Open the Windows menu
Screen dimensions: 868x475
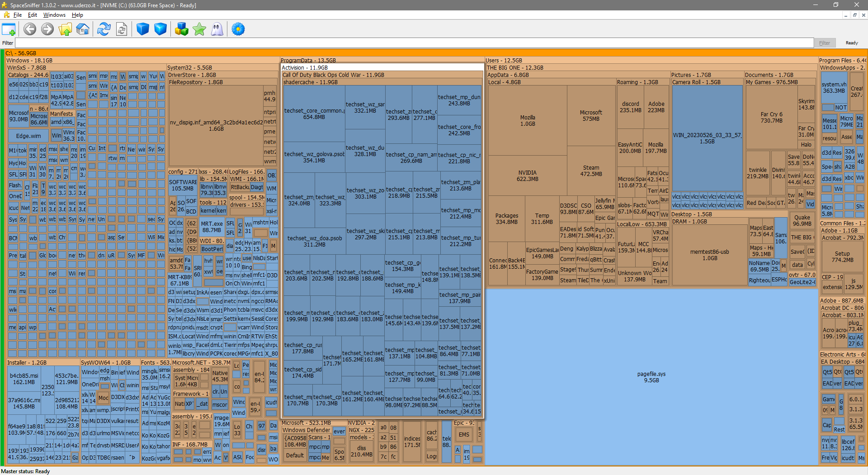pos(54,15)
